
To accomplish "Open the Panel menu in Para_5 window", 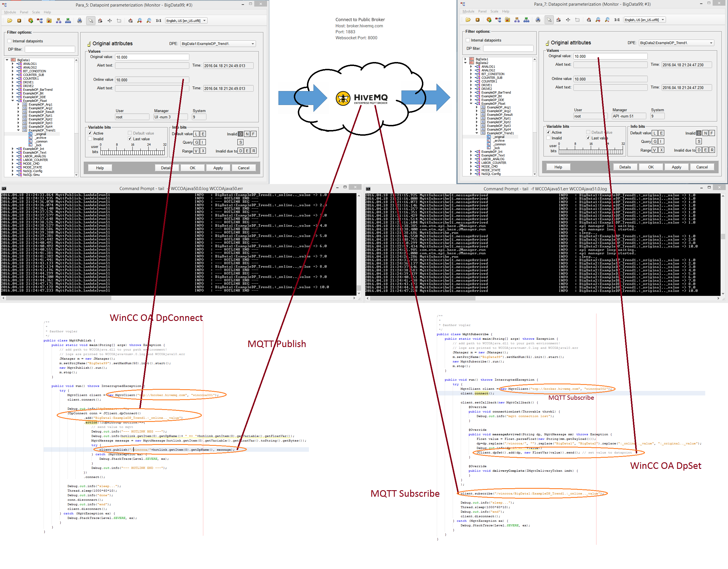I will coord(24,12).
